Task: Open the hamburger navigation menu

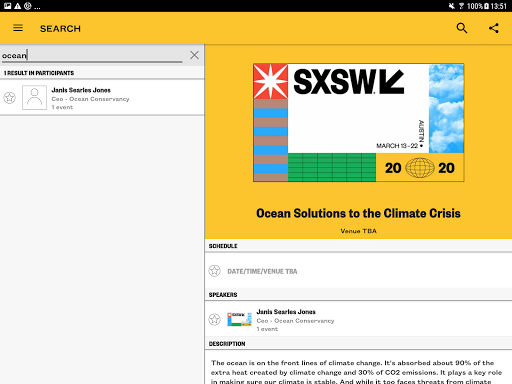Action: pos(18,28)
